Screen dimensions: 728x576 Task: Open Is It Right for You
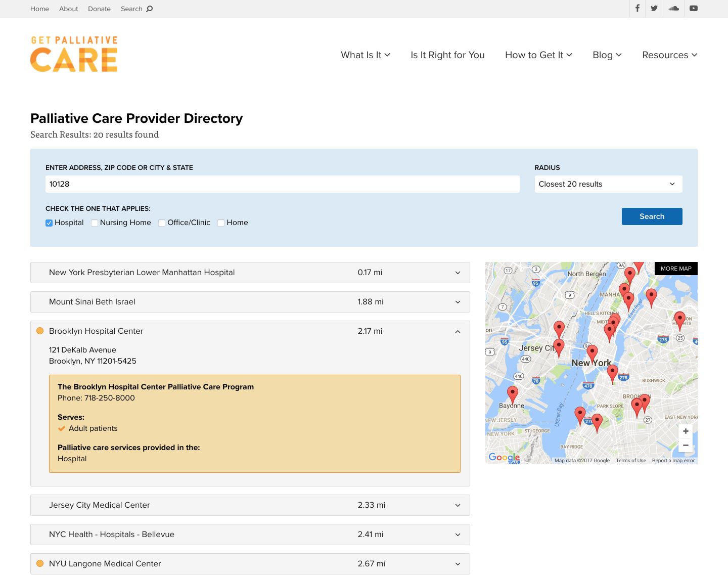447,55
